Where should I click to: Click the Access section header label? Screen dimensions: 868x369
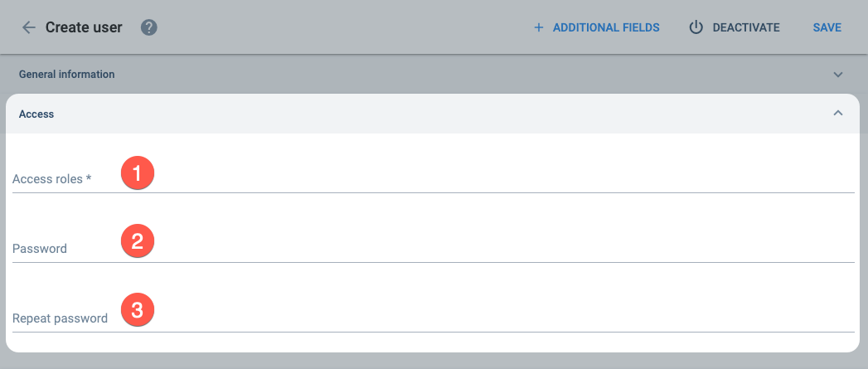click(x=36, y=114)
